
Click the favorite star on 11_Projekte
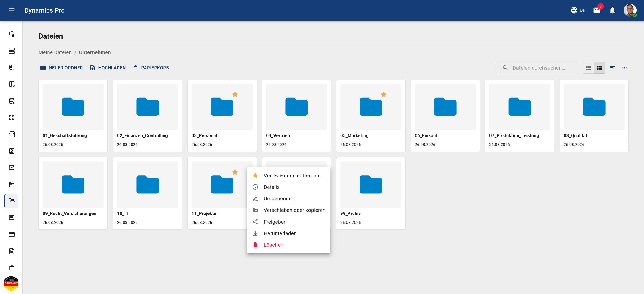(x=235, y=172)
